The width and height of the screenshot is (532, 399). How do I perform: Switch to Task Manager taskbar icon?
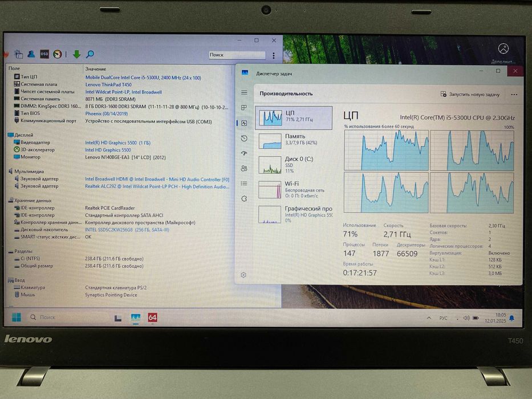pos(135,318)
